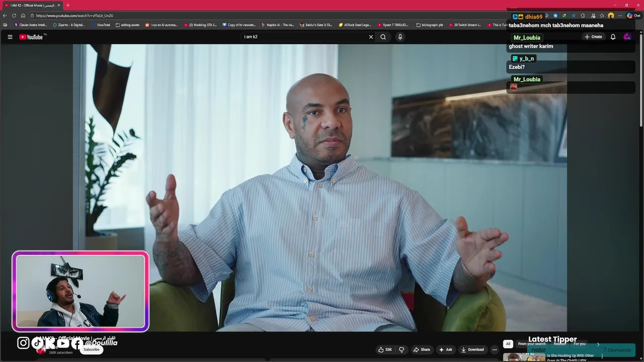Image resolution: width=644 pixels, height=362 pixels.
Task: Select the From your search chip
Action: coord(532,344)
